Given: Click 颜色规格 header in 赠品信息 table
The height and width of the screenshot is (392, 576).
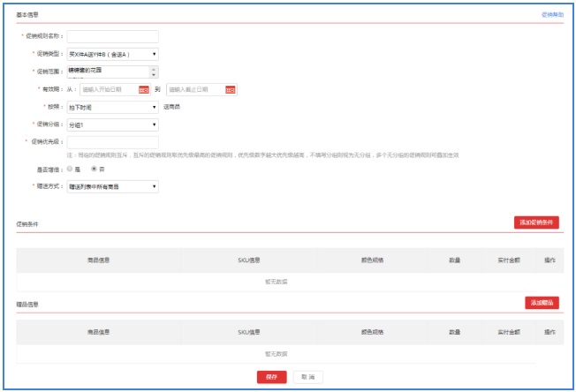Looking at the screenshot, I should pos(372,332).
